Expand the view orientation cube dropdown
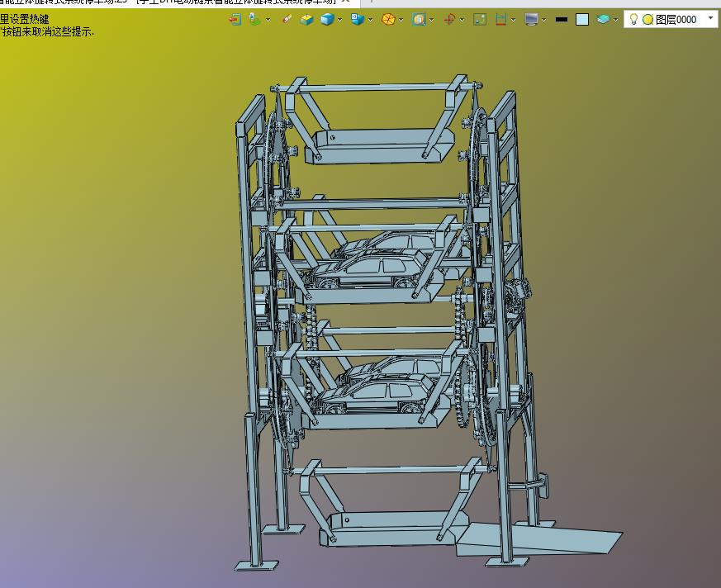Screen dimensions: 721x588 coord(371,20)
